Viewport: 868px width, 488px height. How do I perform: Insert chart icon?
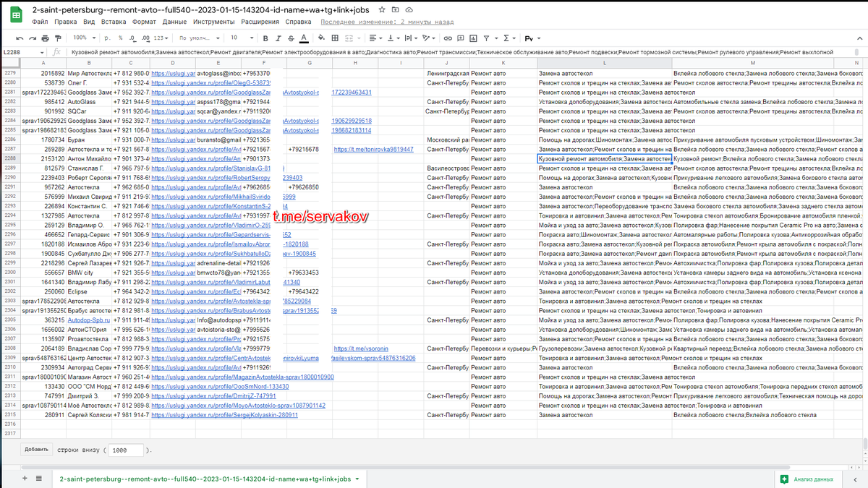473,38
